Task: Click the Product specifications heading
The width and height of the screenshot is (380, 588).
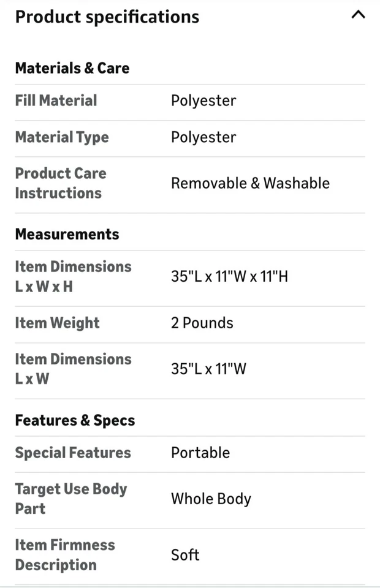Action: (x=107, y=17)
